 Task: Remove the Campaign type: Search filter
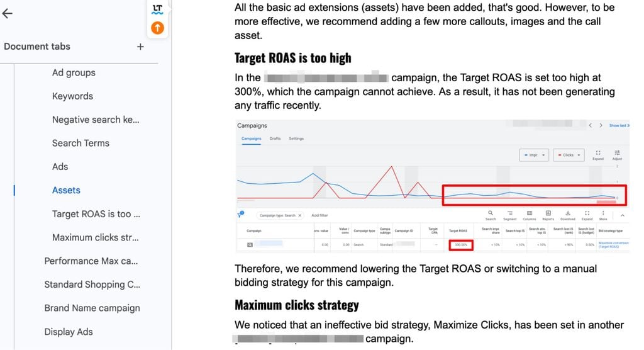(300, 215)
